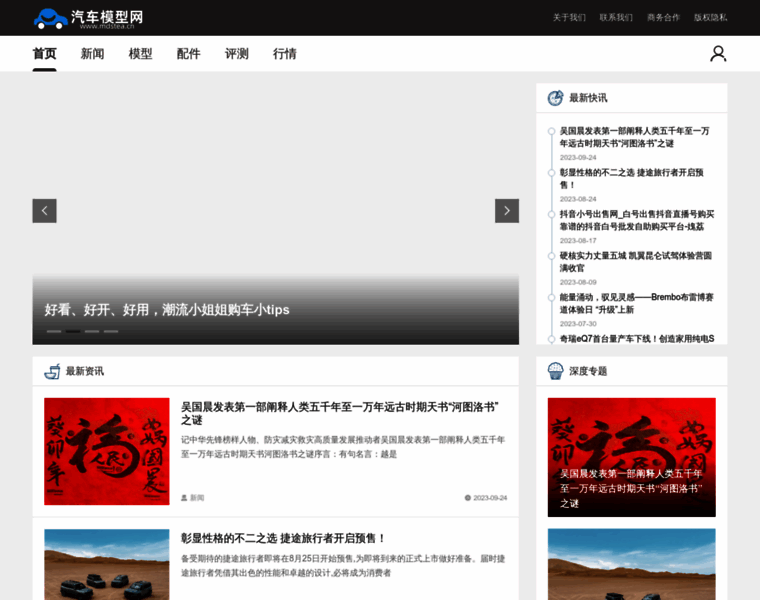Open carousel headline about 潮流小姐姐购车小tips

167,310
